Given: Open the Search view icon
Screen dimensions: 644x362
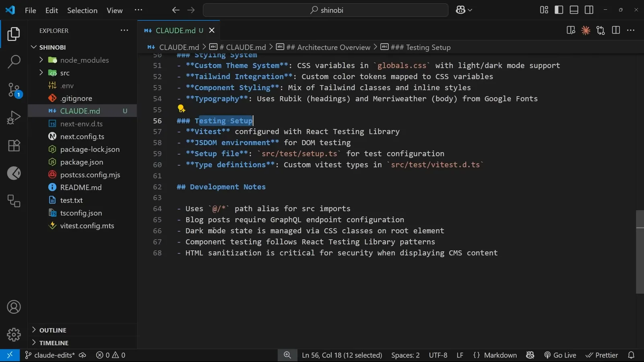Looking at the screenshot, I should point(14,62).
